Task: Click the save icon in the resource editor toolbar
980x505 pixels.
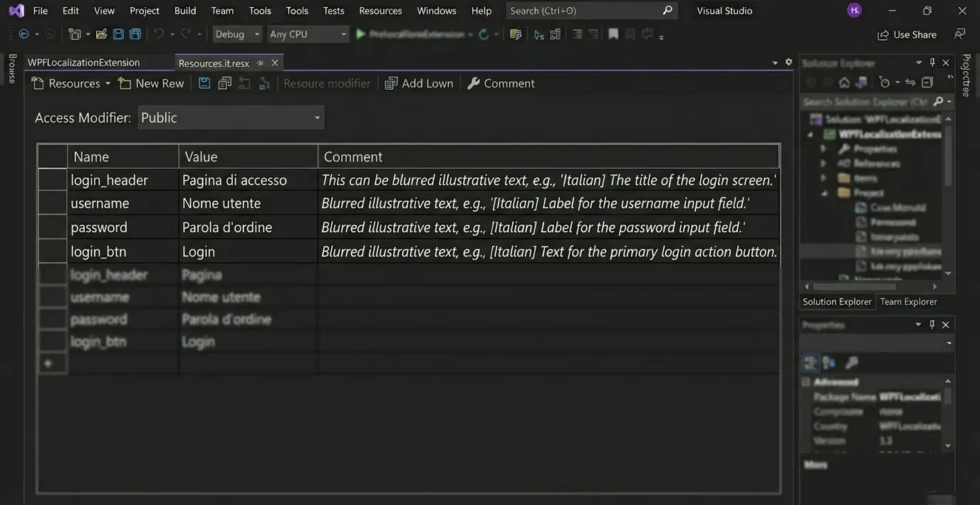Action: (x=204, y=83)
